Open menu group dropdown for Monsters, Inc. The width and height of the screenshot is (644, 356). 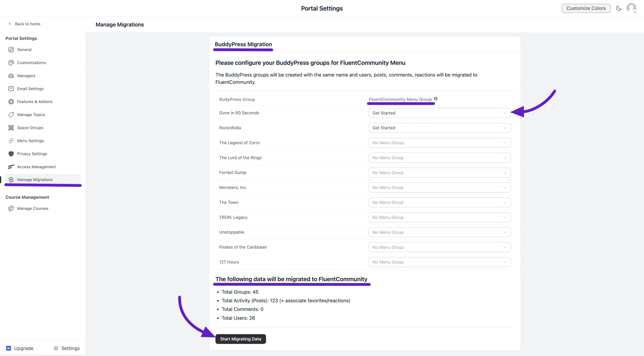pos(439,188)
